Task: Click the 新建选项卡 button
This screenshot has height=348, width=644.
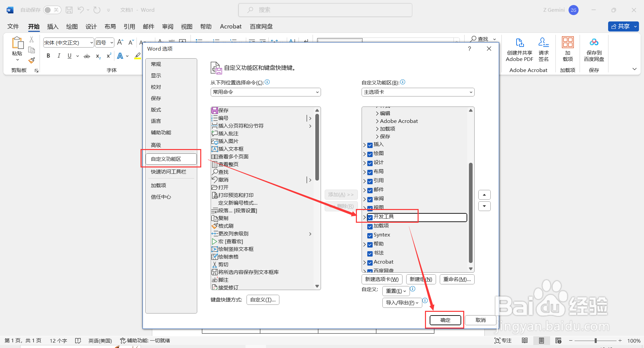Action: (x=382, y=279)
